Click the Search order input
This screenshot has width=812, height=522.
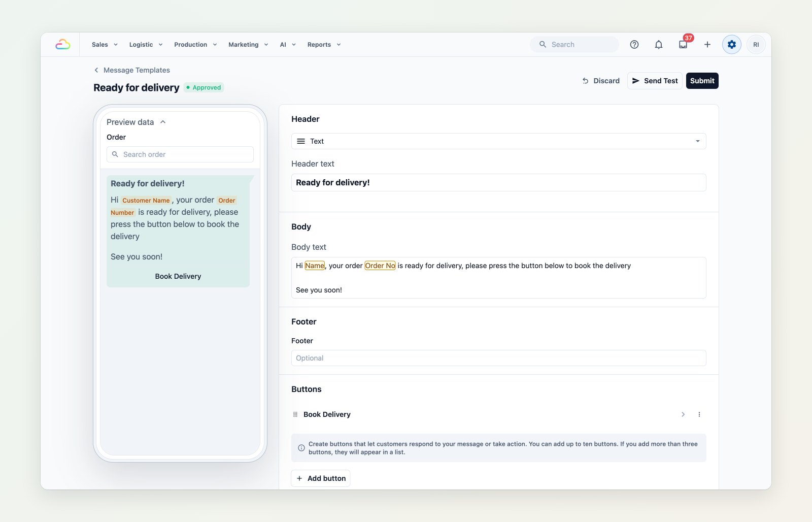(180, 154)
